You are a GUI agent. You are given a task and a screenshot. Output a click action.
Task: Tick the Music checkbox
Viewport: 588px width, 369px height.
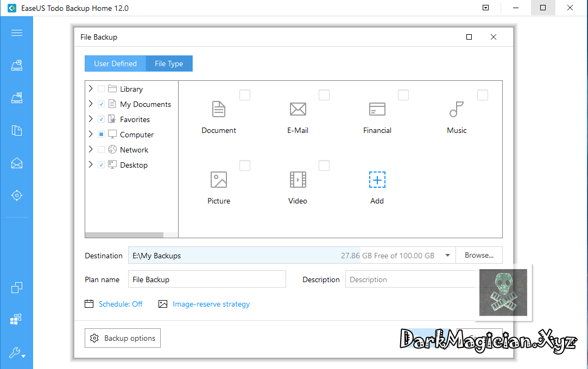[483, 95]
